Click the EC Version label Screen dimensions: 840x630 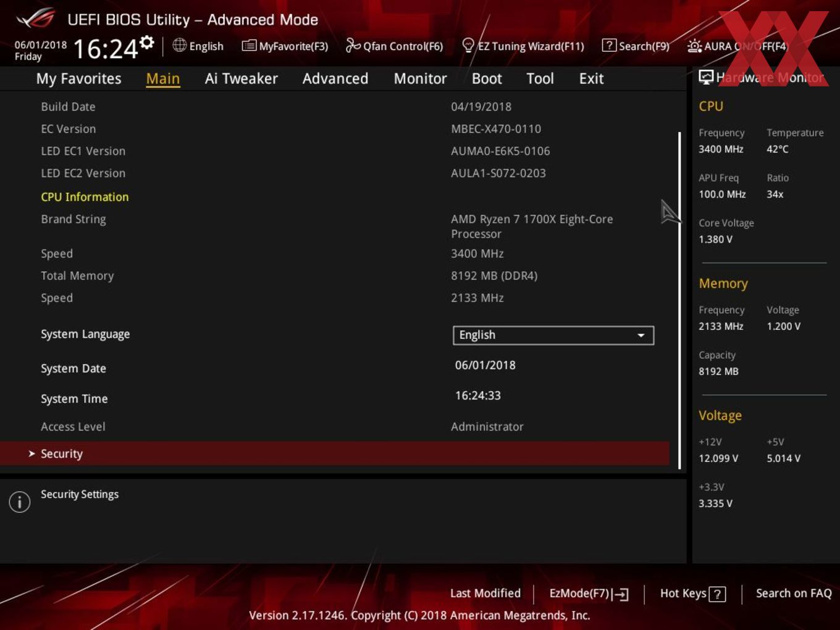68,129
